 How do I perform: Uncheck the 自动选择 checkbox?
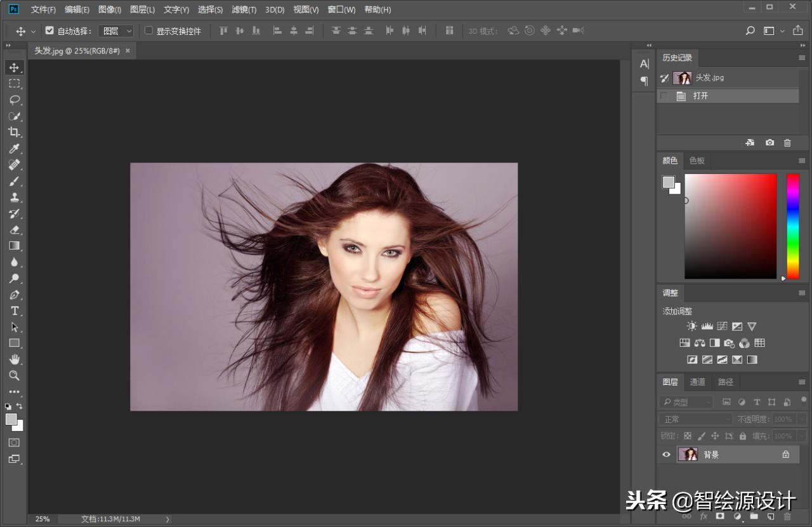click(50, 30)
